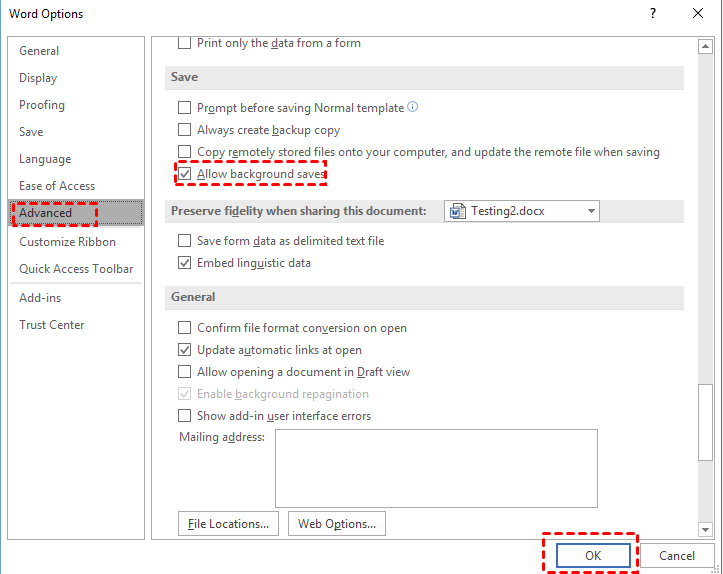
Task: Go to the Language category
Action: tap(76, 159)
